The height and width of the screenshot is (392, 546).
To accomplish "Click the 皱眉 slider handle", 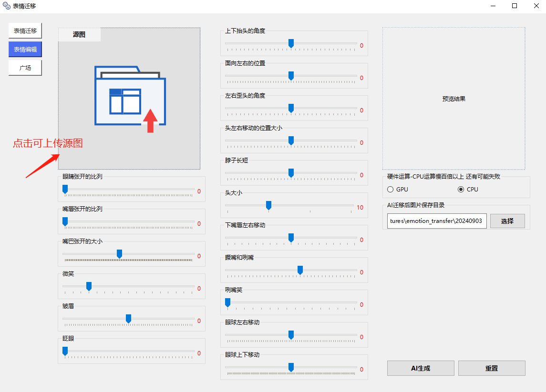I will (x=128, y=319).
